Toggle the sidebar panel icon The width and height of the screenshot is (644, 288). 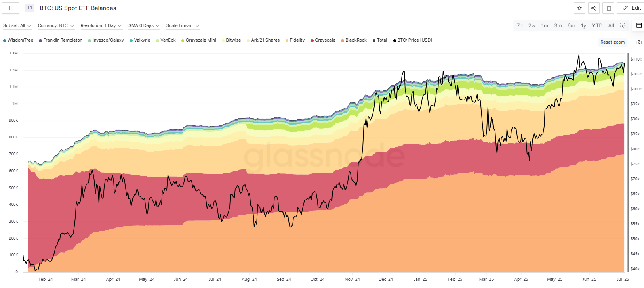(x=11, y=8)
